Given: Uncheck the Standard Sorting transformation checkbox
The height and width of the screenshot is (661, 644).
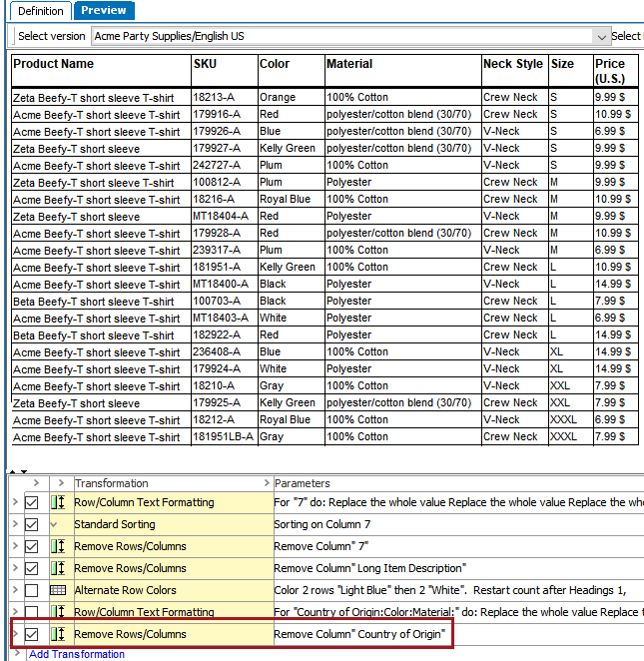Looking at the screenshot, I should pyautogui.click(x=32, y=525).
